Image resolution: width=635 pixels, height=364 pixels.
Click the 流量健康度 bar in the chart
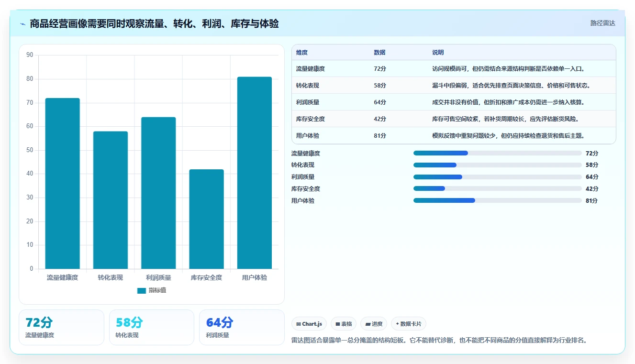click(x=62, y=183)
